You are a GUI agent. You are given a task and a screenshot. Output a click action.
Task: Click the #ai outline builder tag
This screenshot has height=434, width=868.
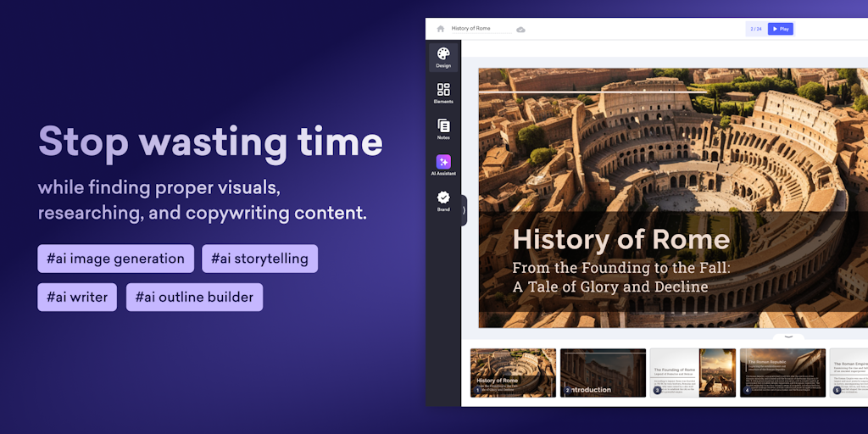[194, 298]
